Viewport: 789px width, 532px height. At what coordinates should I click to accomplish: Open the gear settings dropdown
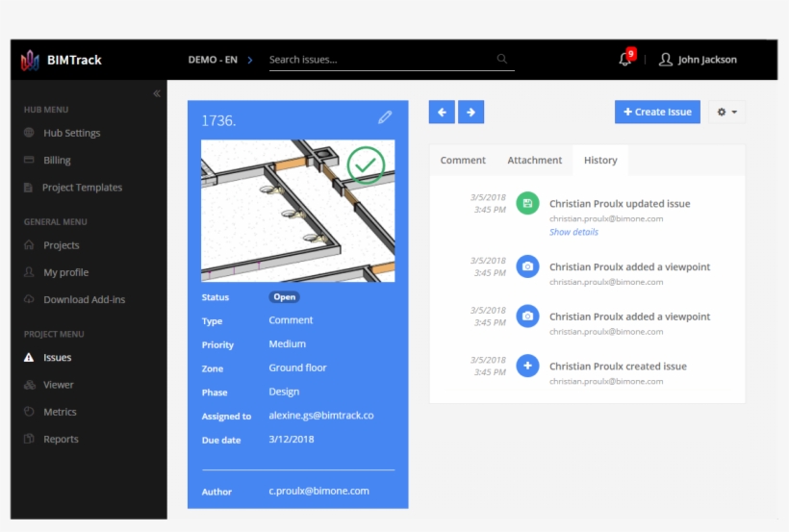[726, 112]
